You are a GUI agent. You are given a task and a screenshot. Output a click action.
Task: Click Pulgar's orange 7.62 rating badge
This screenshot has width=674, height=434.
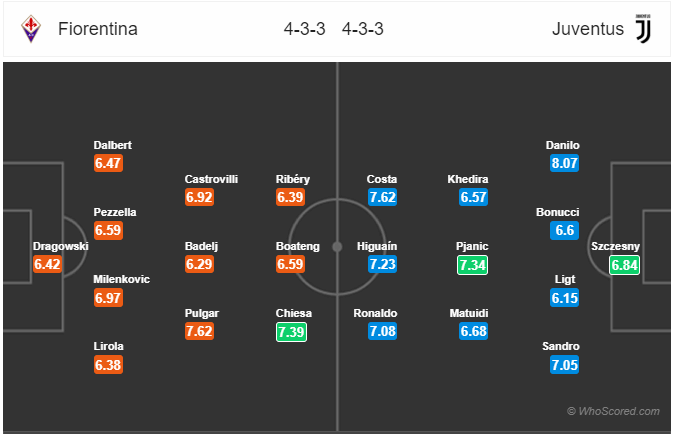[x=199, y=331]
